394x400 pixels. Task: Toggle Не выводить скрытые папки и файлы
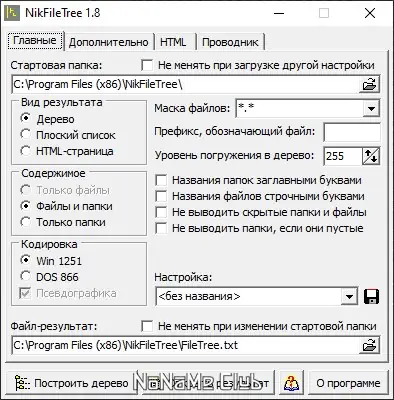(261, 212)
